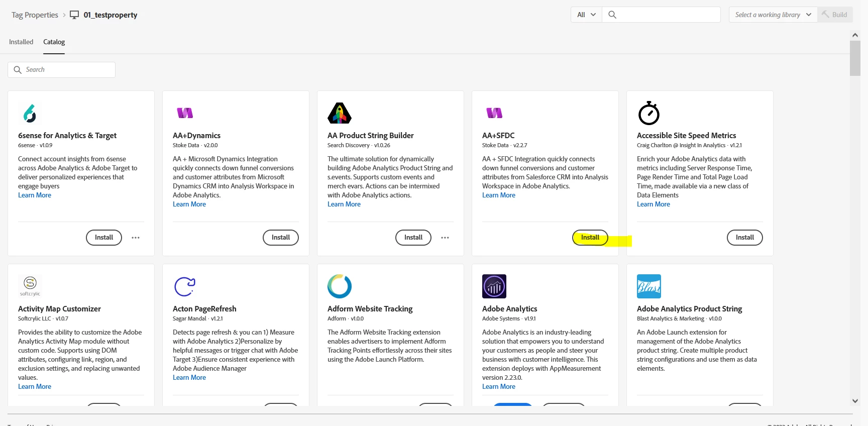Open the Select a working library dropdown

pos(773,15)
